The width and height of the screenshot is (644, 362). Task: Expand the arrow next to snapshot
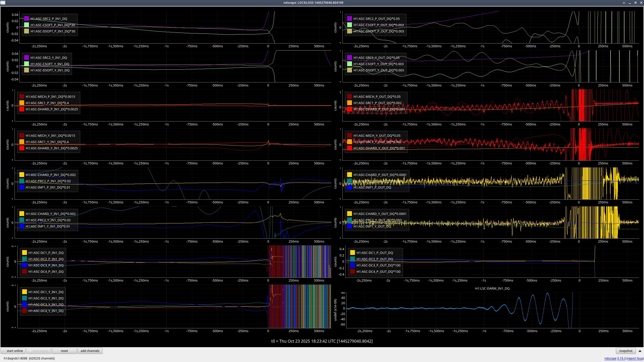pos(640,351)
